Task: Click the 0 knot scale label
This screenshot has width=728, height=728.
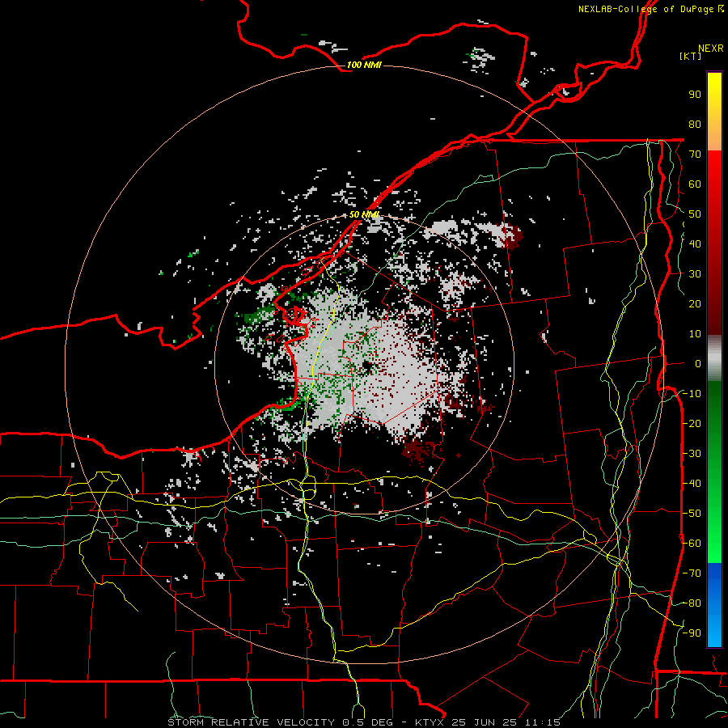Action: (x=698, y=364)
